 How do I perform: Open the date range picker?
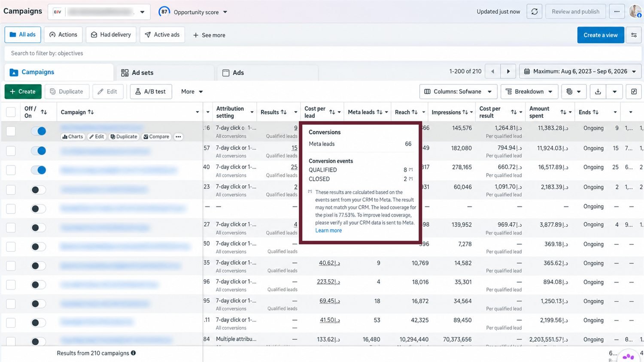(580, 71)
